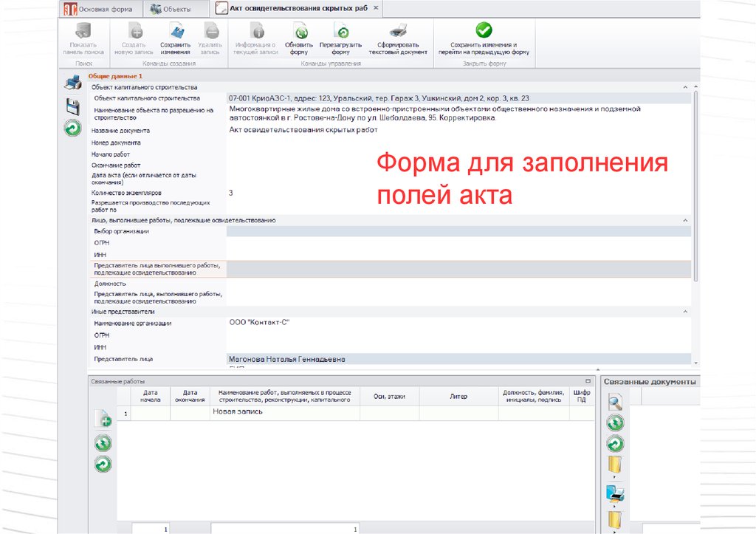Add new record in 'Связанные работы' panel
The height and width of the screenshot is (534, 756).
[103, 420]
